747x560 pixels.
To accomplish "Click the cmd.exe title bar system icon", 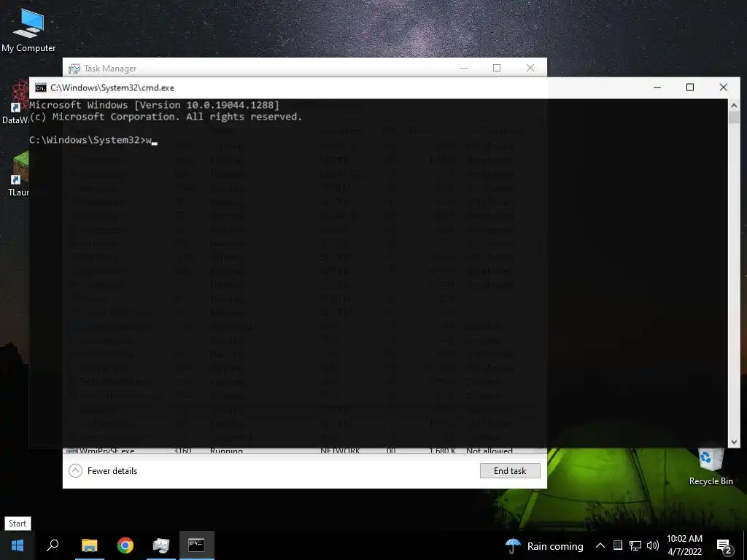I will [41, 87].
